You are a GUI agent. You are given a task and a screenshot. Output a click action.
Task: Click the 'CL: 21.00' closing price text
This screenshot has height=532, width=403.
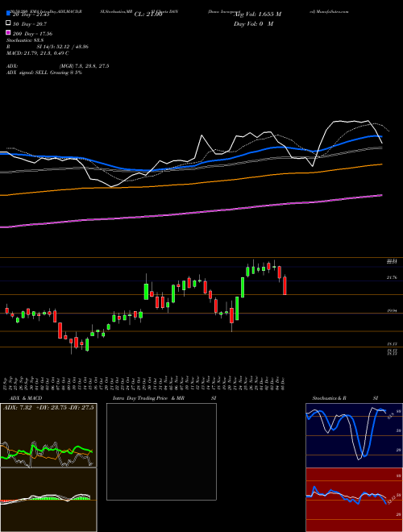click(x=148, y=15)
